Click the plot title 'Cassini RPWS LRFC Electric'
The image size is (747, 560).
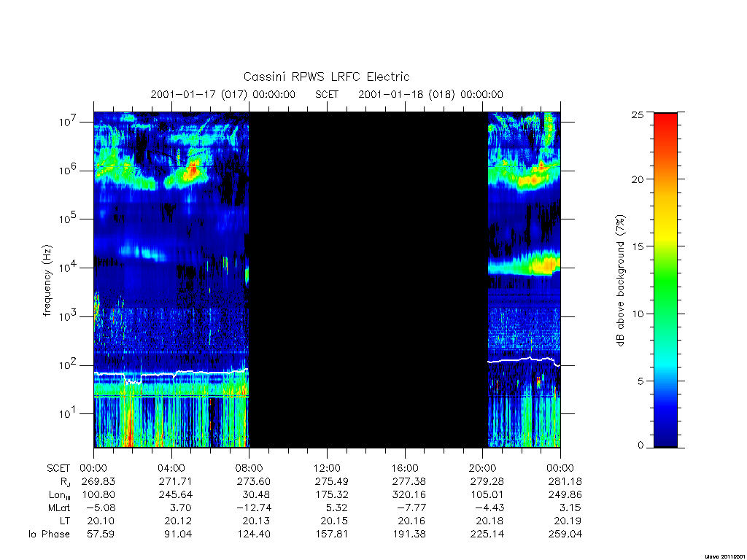click(x=326, y=77)
